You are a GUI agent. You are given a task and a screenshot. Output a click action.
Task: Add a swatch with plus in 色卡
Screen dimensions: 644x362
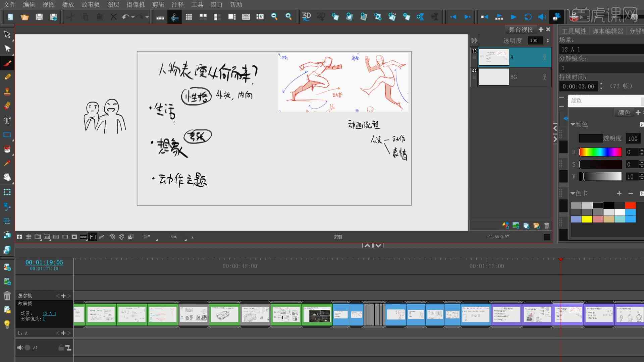(619, 193)
